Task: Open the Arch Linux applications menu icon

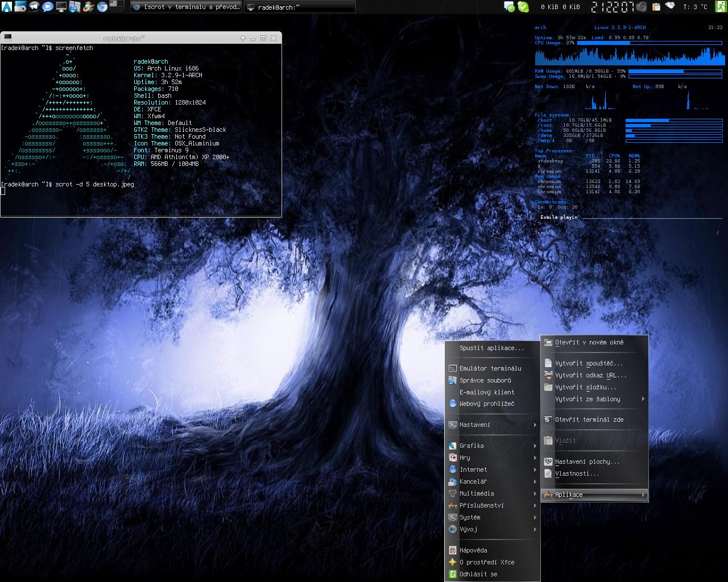Action: 7,7
